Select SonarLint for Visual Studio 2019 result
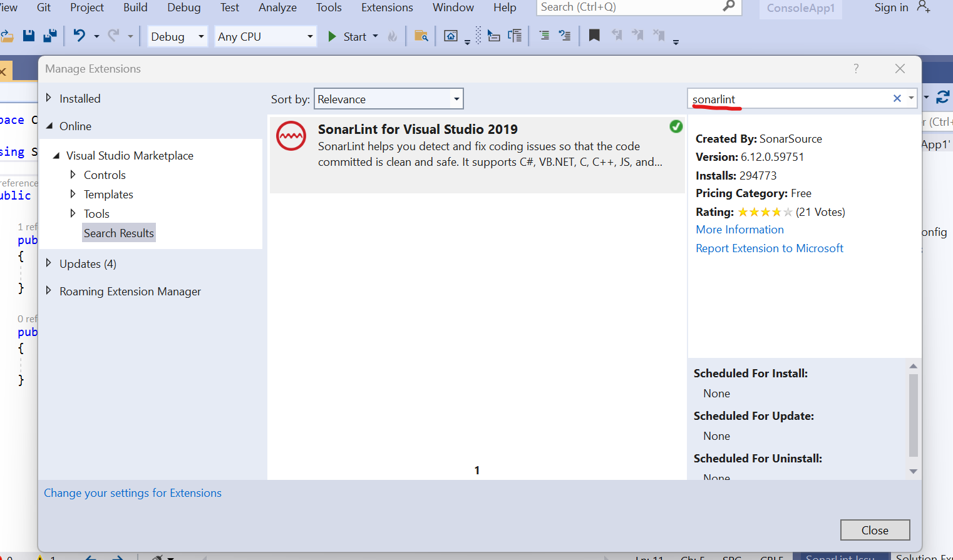The image size is (953, 560). [477, 154]
